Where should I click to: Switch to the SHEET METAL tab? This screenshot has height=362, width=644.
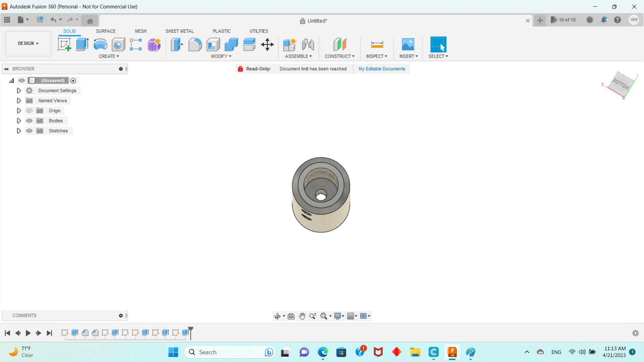pos(179,31)
